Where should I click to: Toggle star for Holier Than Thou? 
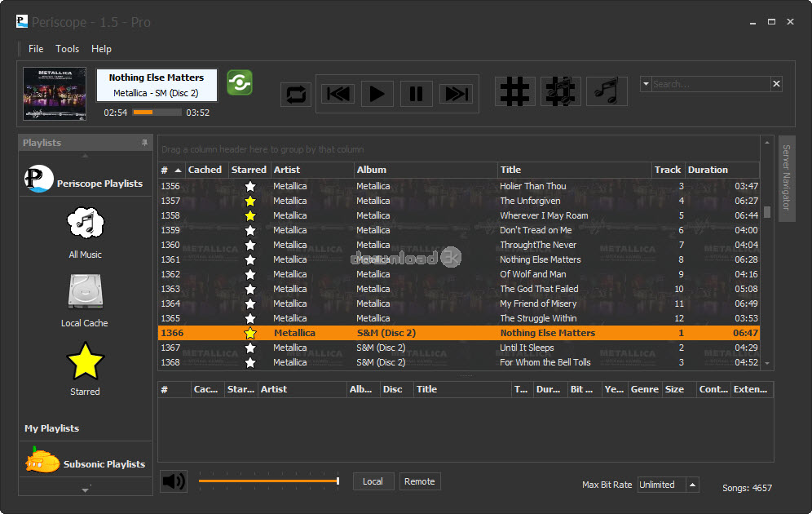(250, 187)
